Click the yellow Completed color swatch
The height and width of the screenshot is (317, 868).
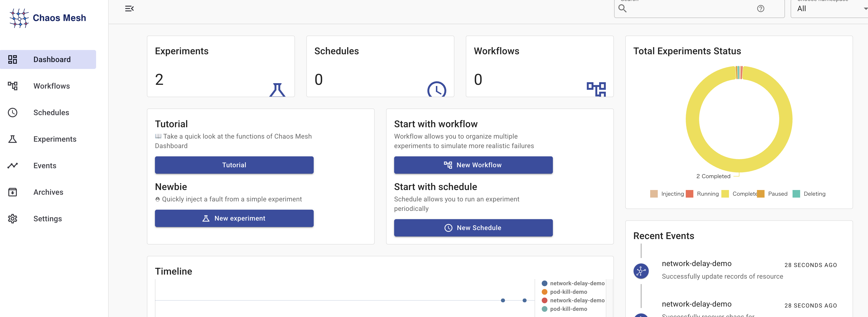tap(725, 194)
